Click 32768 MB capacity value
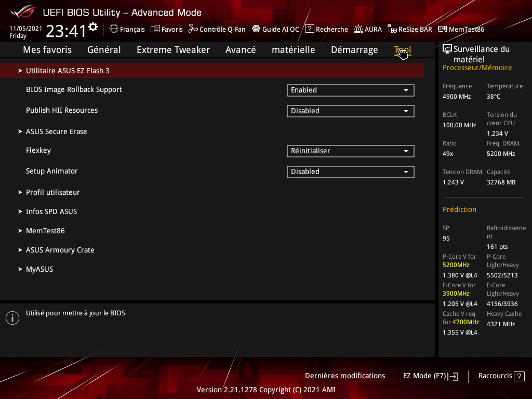This screenshot has height=399, width=532. (501, 182)
